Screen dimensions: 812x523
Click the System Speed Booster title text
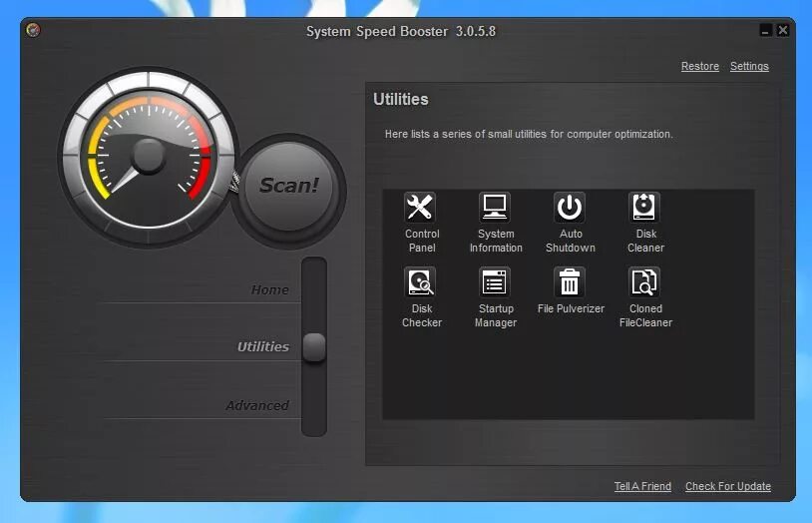(401, 32)
